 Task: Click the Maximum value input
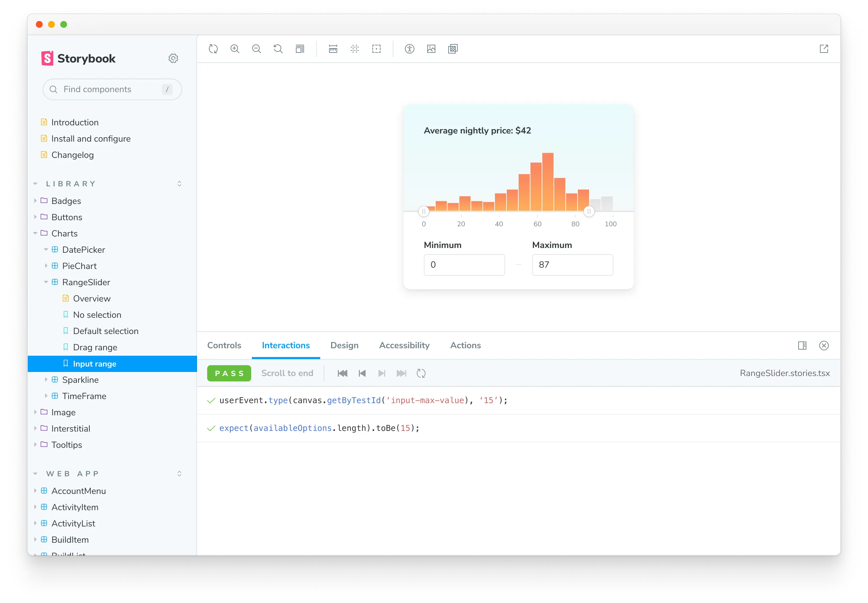tap(572, 265)
